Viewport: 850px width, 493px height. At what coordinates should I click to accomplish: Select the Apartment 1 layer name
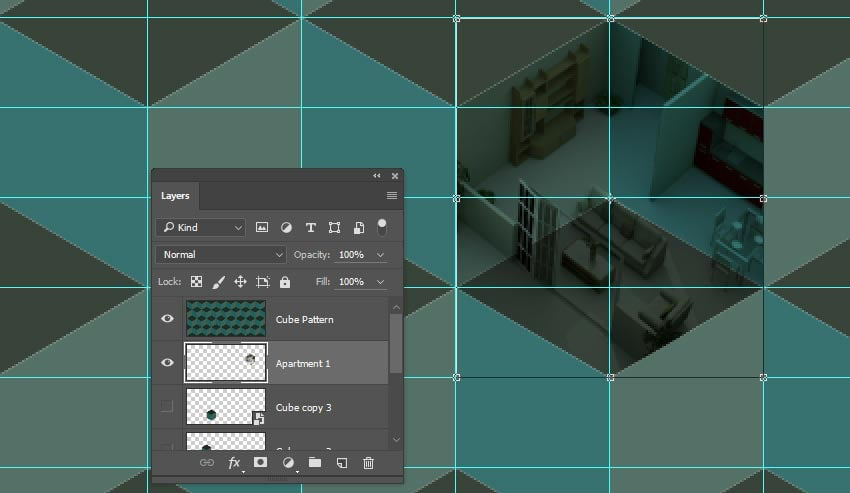click(303, 363)
